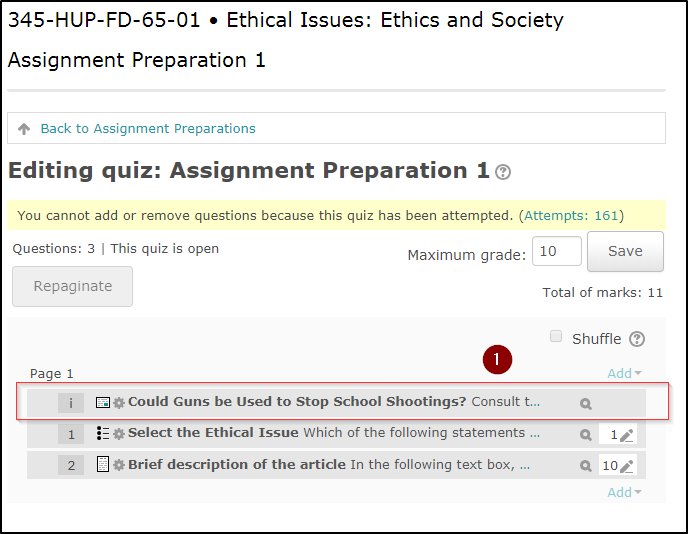Open Select the Ethical Issue question title
Screen dimensions: 688x534
click(x=213, y=433)
